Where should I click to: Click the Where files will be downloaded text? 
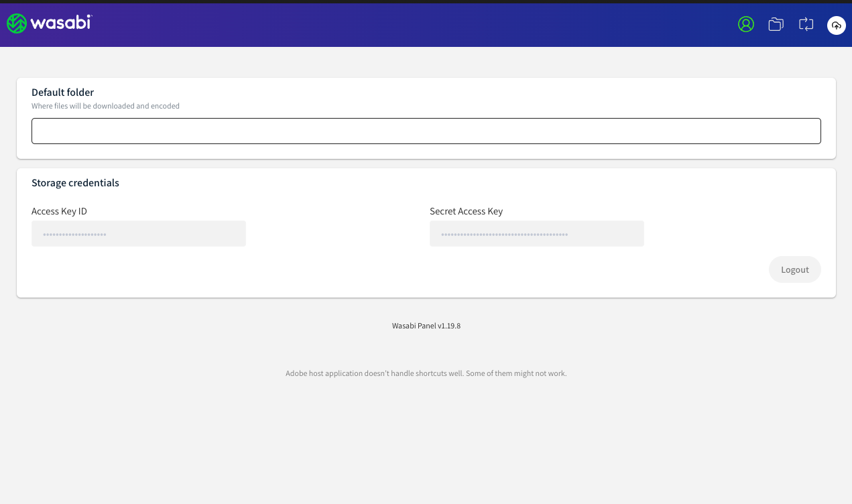coord(105,106)
